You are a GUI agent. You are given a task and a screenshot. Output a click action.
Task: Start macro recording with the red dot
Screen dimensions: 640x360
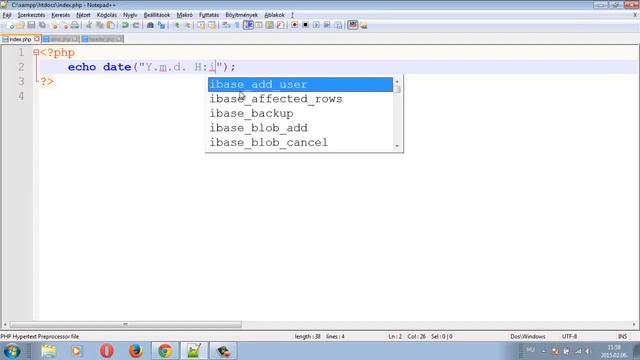tap(295, 25)
